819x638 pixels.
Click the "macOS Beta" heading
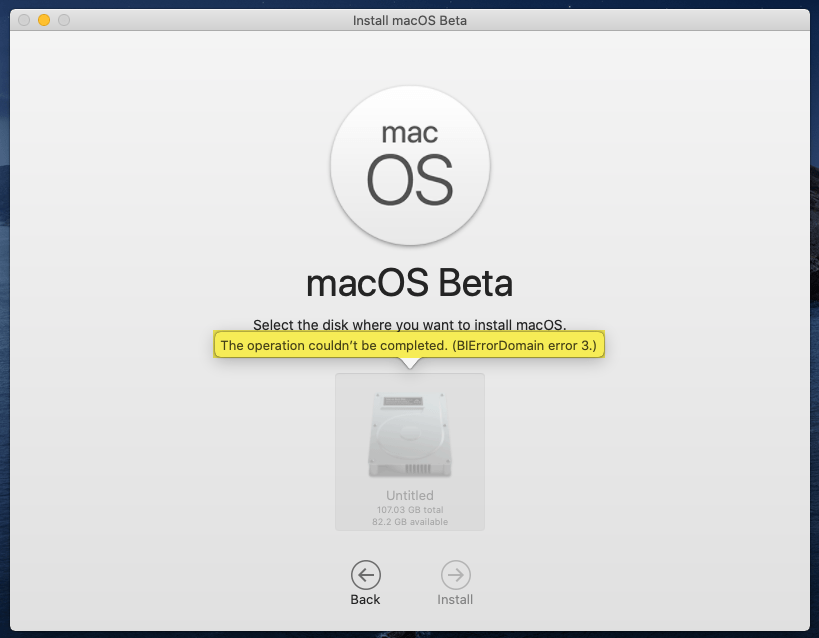[x=410, y=283]
